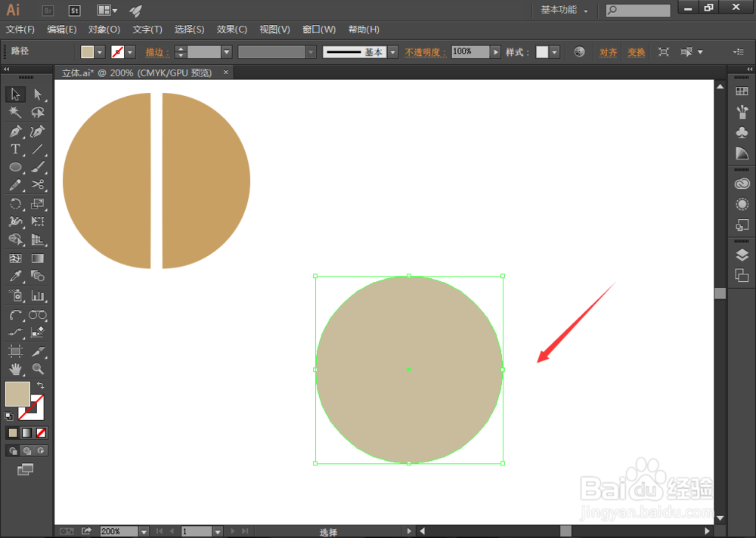Select the Pen tool
The image size is (756, 538).
[15, 131]
